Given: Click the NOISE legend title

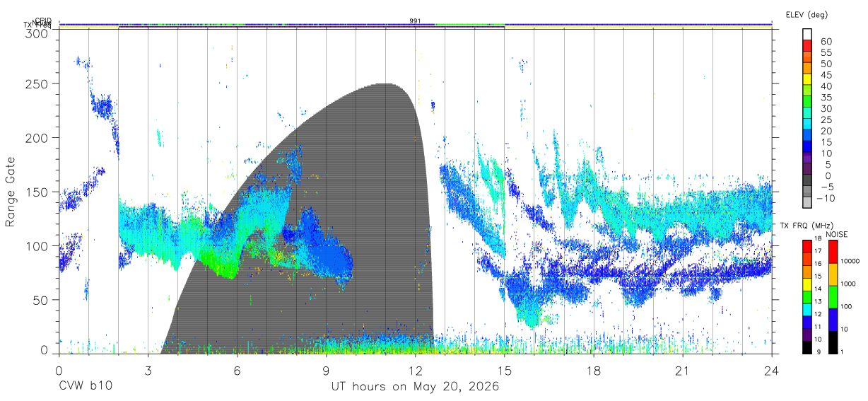Looking at the screenshot, I should tap(838, 234).
